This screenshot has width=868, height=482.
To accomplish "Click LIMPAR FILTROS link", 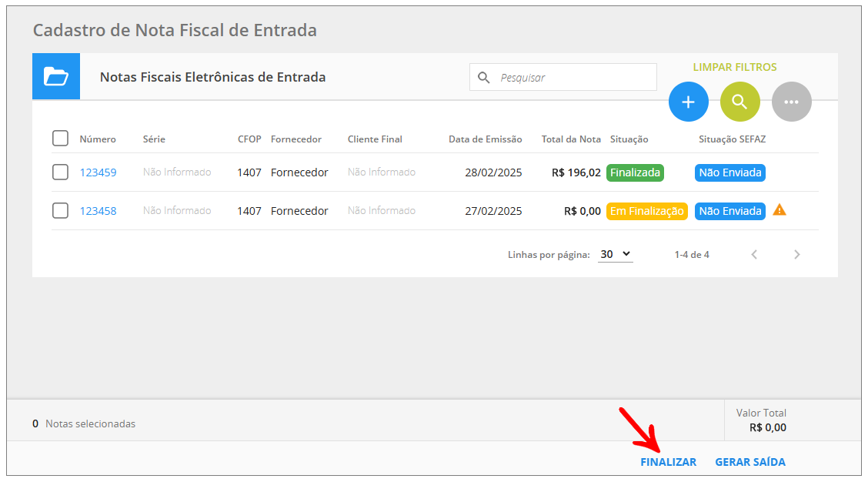I will point(735,67).
